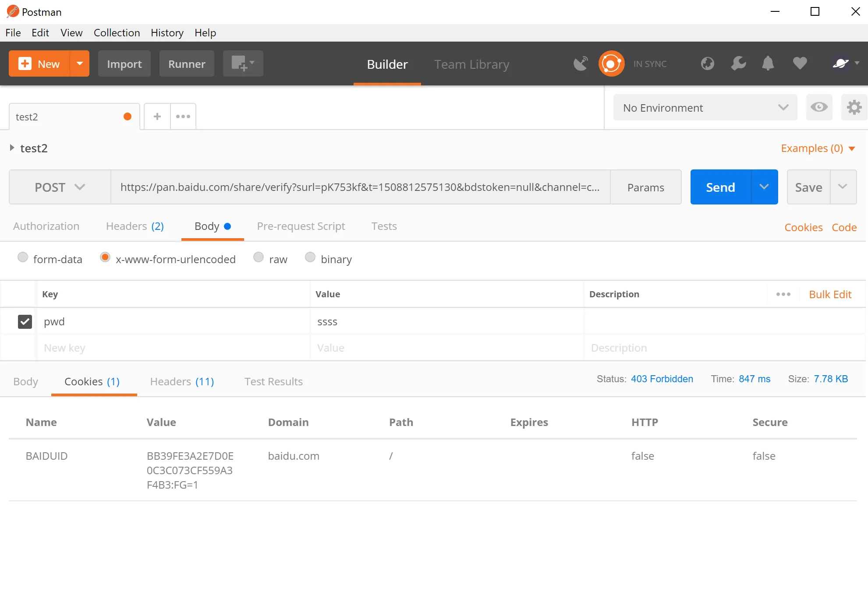
Task: Click the browse globe icon
Action: pyautogui.click(x=707, y=64)
